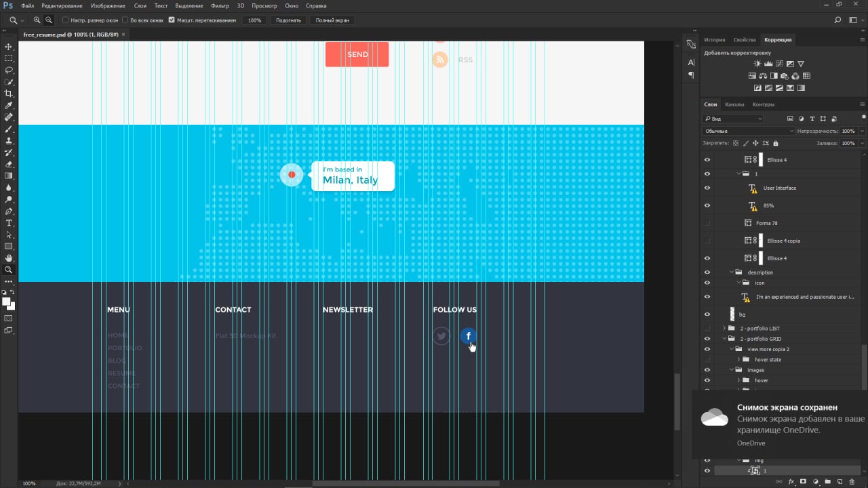
Task: Filter layers by pixel layers
Action: 790,119
